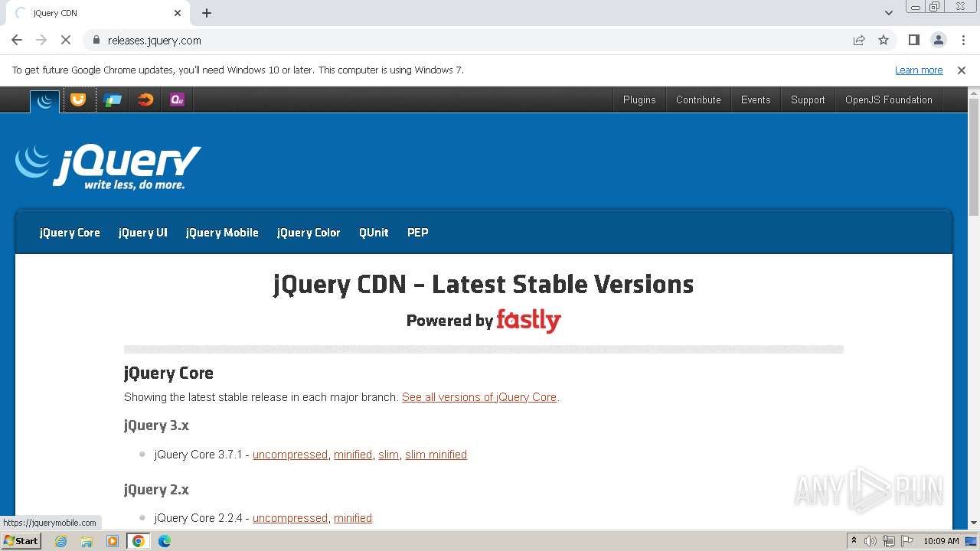This screenshot has height=551, width=980.
Task: Go back with the browser back arrow
Action: pyautogui.click(x=17, y=40)
